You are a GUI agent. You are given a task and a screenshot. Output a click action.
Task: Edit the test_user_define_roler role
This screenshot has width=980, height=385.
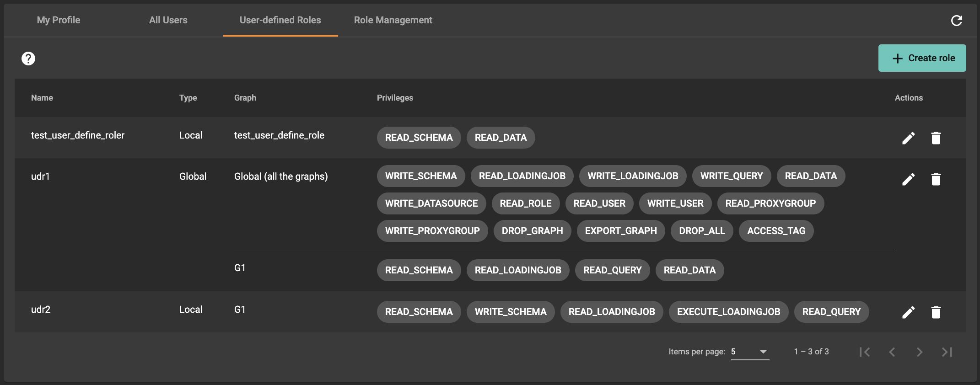pos(908,138)
